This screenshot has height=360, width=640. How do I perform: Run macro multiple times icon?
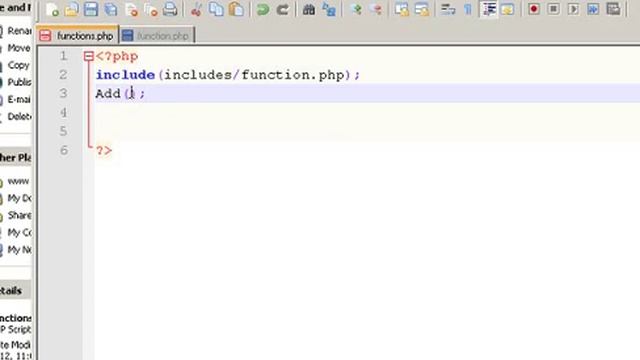tap(593, 9)
